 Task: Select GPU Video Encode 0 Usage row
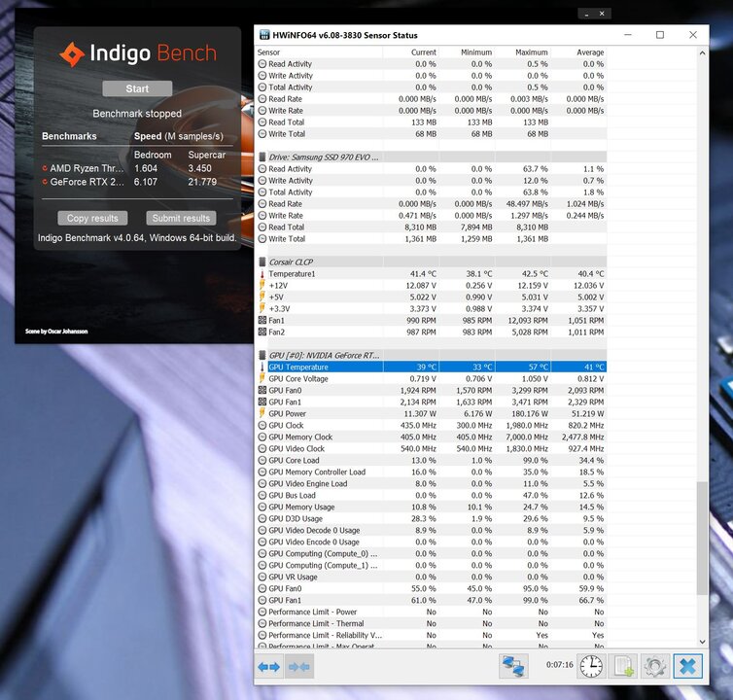coord(432,542)
